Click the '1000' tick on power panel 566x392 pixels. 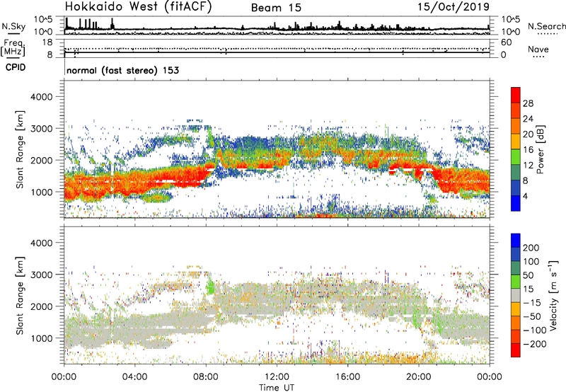[x=41, y=192]
